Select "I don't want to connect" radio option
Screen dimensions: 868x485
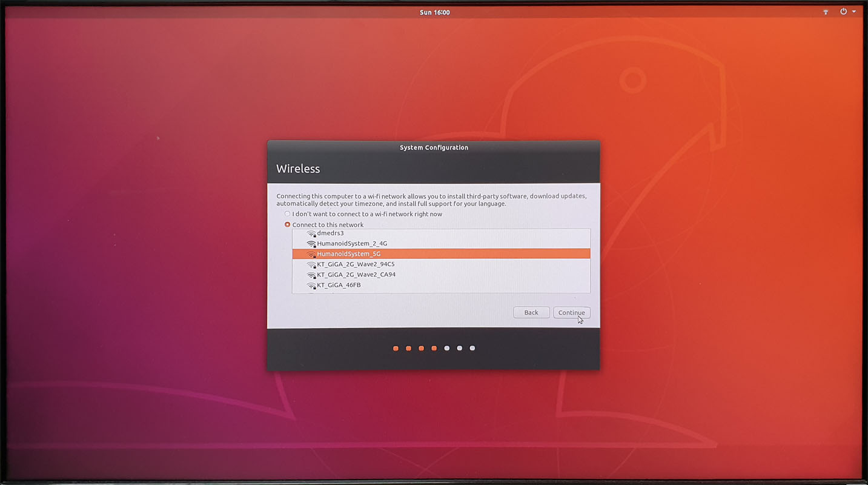click(288, 214)
